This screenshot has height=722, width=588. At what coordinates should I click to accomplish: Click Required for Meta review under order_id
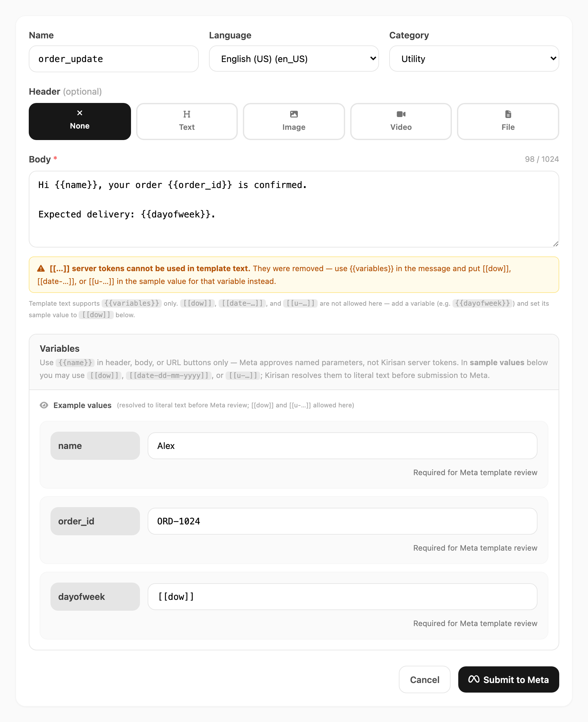pyautogui.click(x=475, y=548)
